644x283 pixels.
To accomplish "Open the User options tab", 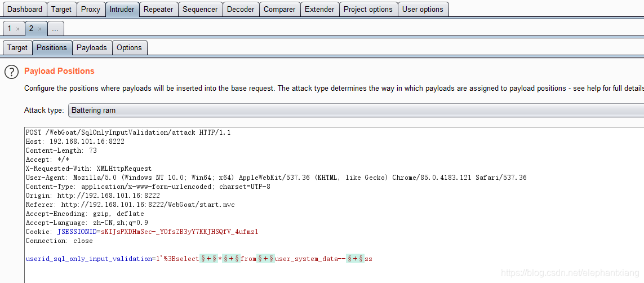I will pos(423,9).
